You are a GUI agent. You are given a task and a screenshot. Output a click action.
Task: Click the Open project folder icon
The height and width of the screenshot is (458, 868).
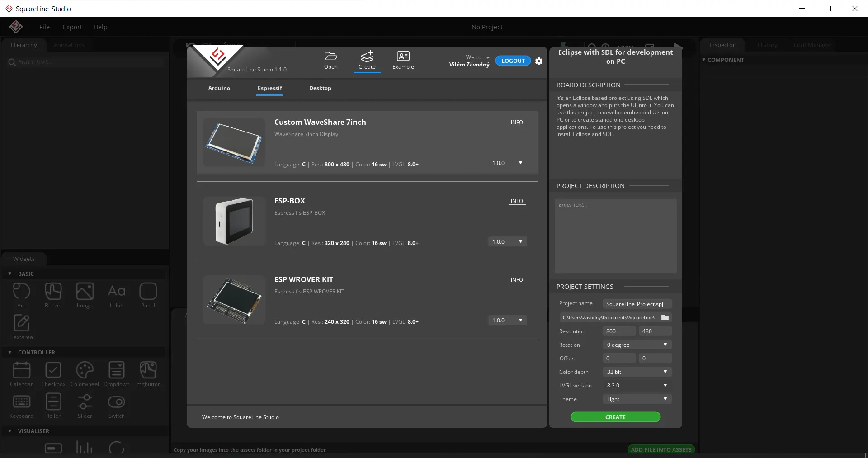tap(330, 57)
